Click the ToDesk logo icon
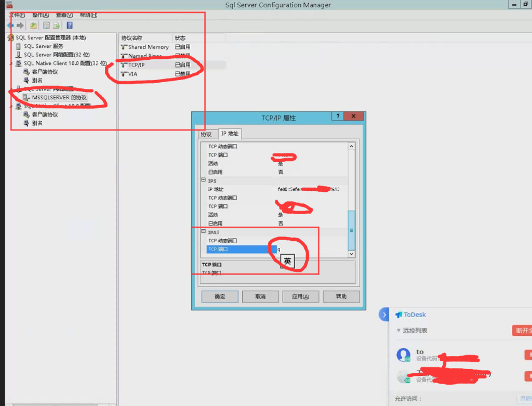This screenshot has width=532, height=406. tap(399, 315)
